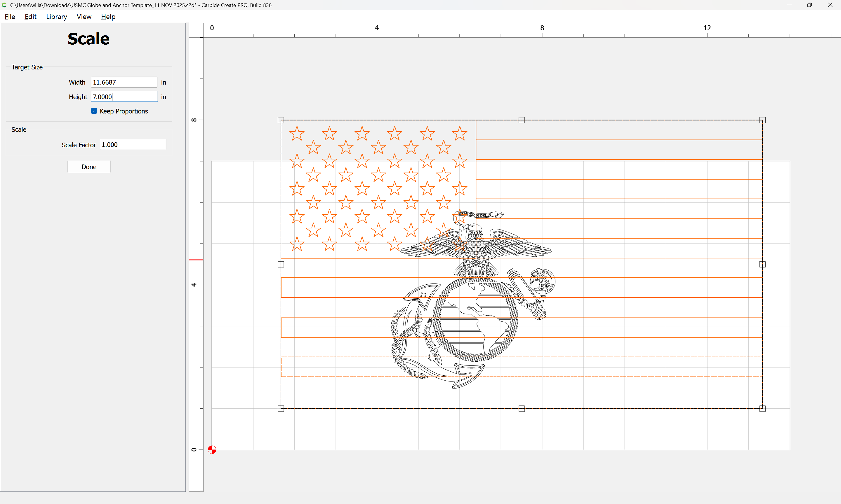Open the Library menu

pyautogui.click(x=56, y=17)
